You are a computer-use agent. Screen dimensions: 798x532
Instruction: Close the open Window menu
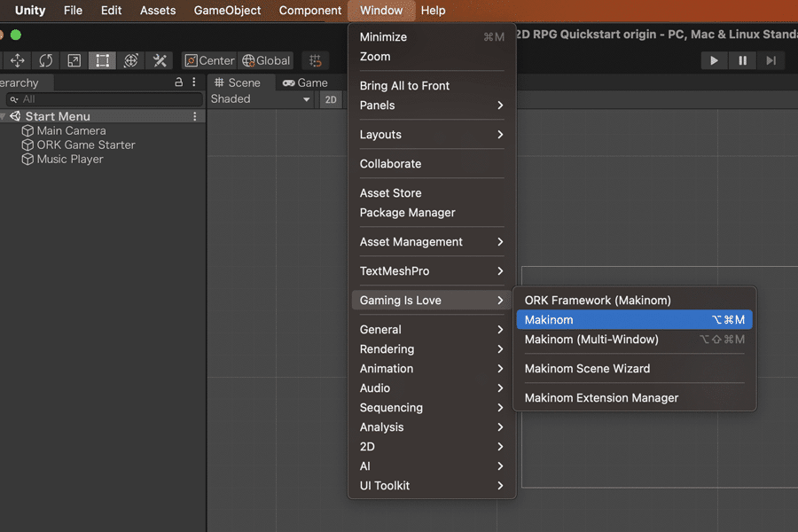[x=381, y=10]
